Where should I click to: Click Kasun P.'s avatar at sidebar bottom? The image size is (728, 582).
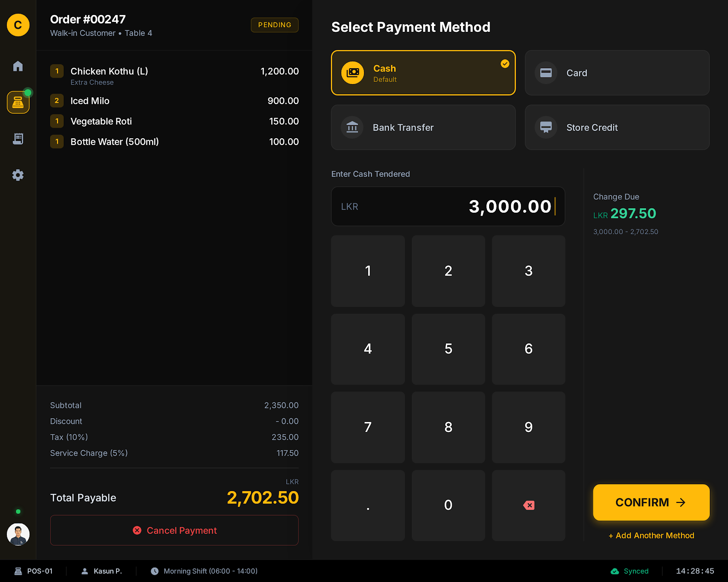click(x=18, y=535)
